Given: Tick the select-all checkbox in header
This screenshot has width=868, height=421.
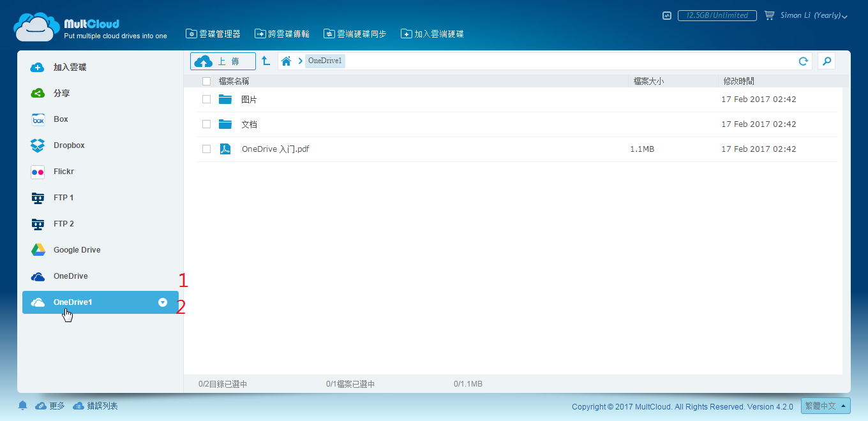Looking at the screenshot, I should [x=206, y=81].
